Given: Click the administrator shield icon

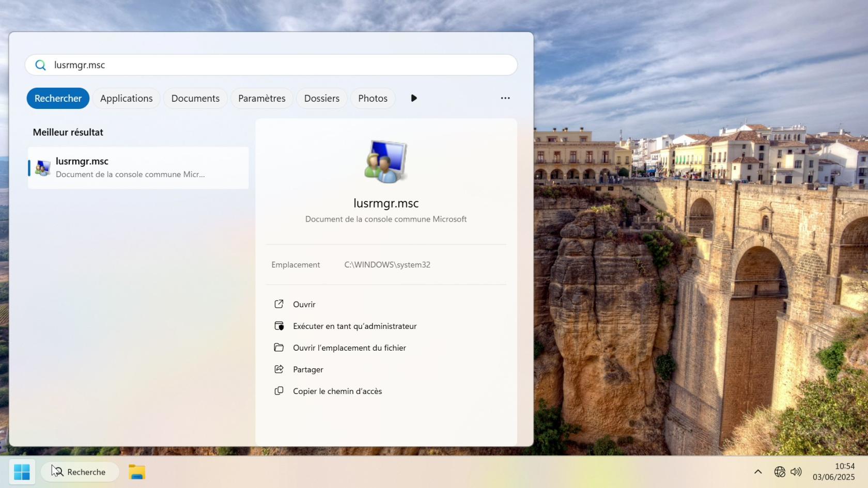Looking at the screenshot, I should [279, 326].
